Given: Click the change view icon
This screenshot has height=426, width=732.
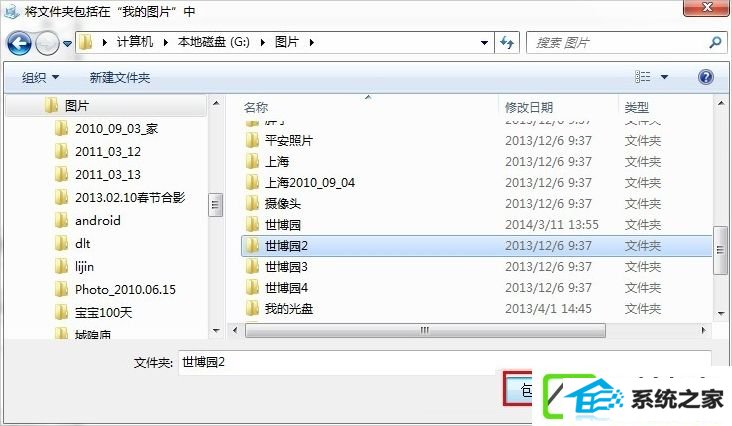Looking at the screenshot, I should pos(643,77).
